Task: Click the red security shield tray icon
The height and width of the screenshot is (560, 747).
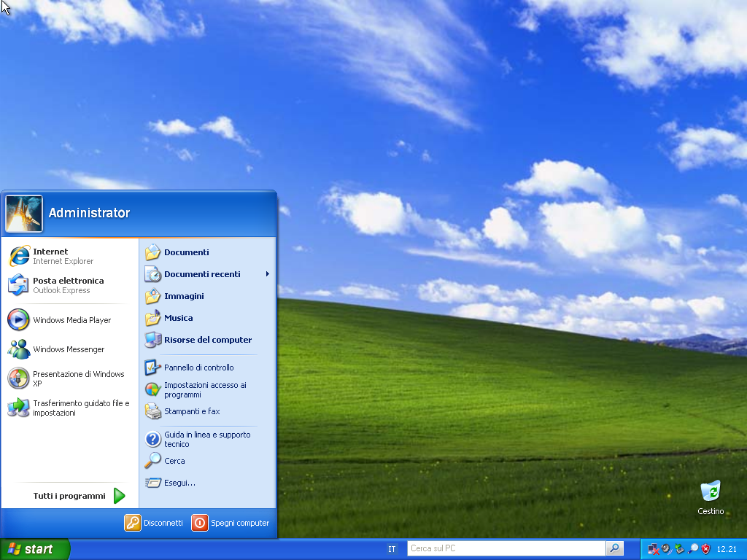Action: [706, 549]
